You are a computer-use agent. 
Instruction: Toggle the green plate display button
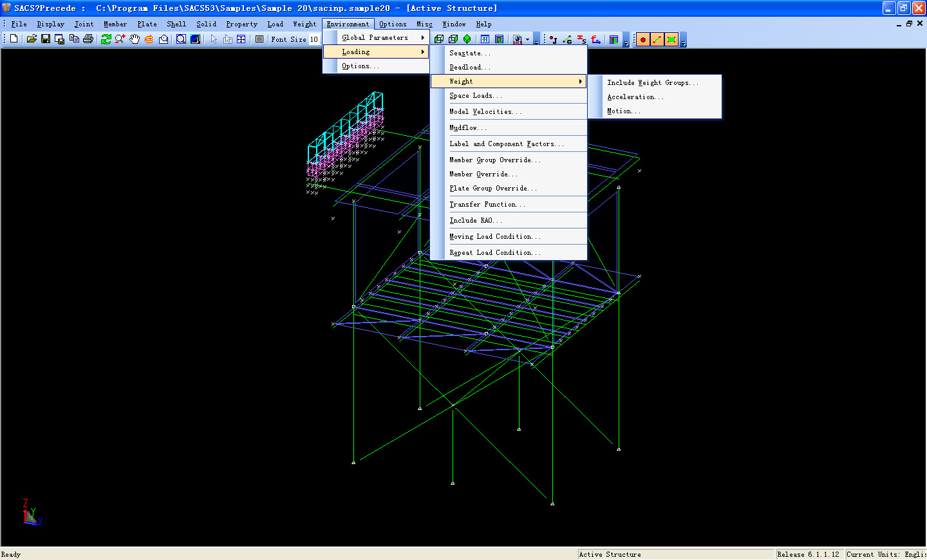click(x=671, y=39)
